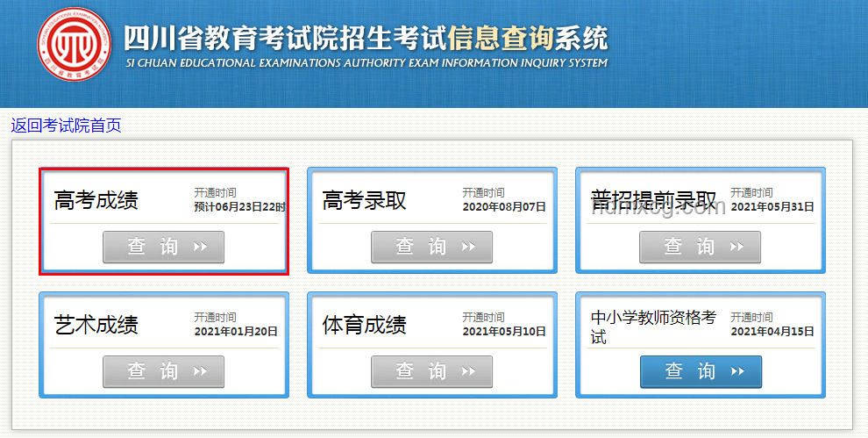Click 查询 button under 体育成绩
868x438 pixels.
(431, 371)
